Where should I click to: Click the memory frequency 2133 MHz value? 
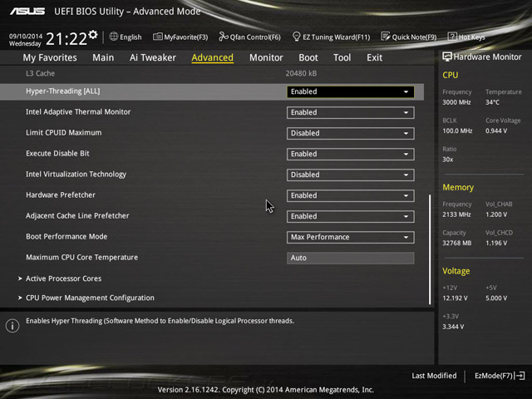pyautogui.click(x=456, y=214)
